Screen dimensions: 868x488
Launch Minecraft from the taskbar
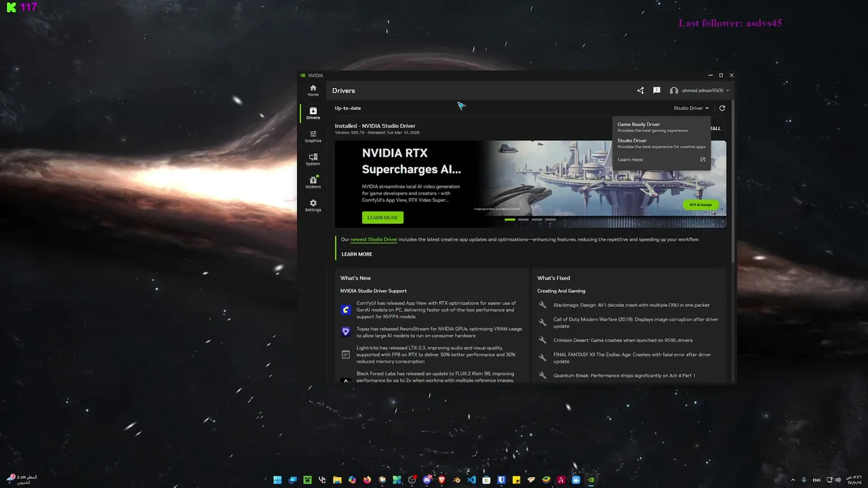click(x=307, y=480)
